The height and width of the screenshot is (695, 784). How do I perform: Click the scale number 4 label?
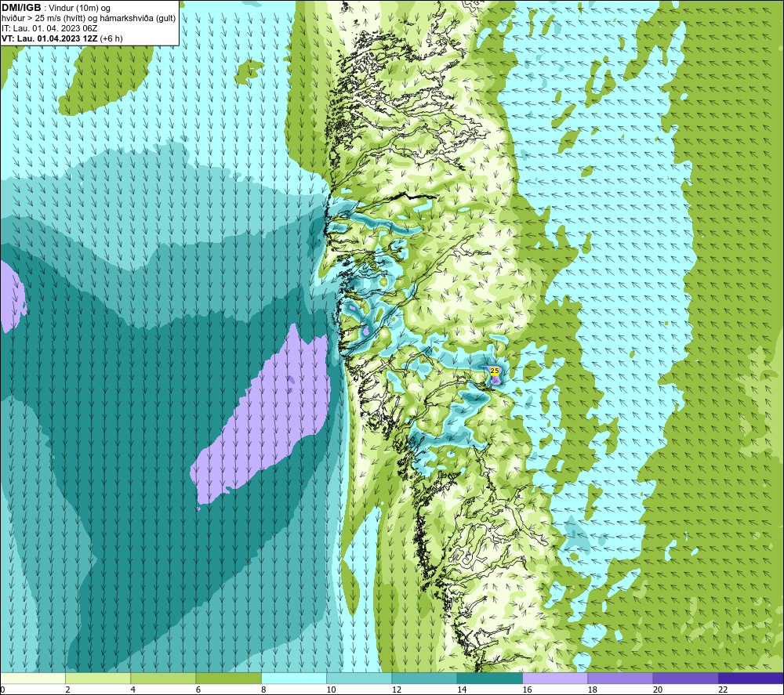pos(133,690)
